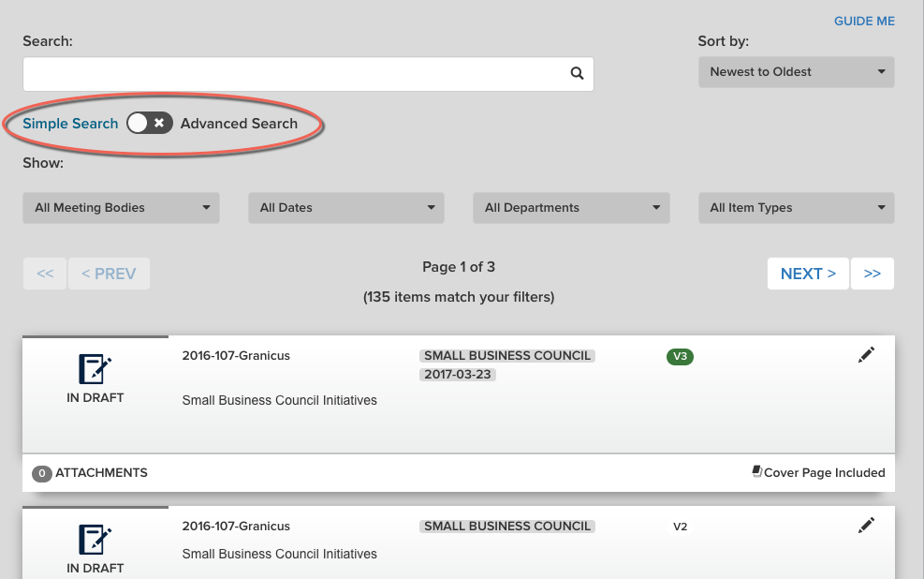Image resolution: width=924 pixels, height=579 pixels.
Task: Click the magnifying glass search icon
Action: coord(577,74)
